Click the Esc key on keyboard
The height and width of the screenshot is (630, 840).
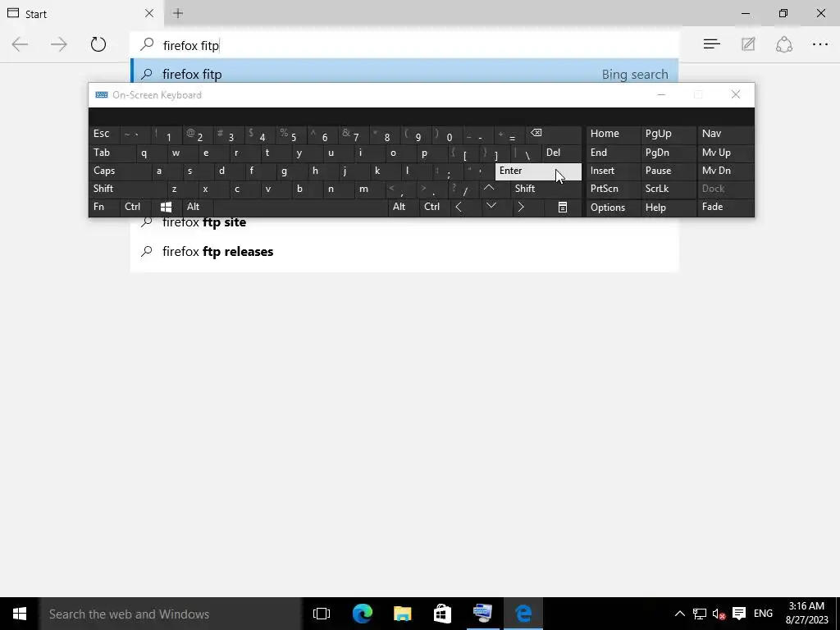pyautogui.click(x=104, y=134)
